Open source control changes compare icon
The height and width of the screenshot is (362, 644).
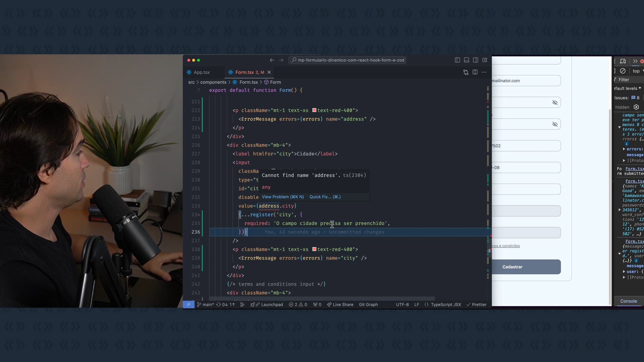(x=466, y=72)
